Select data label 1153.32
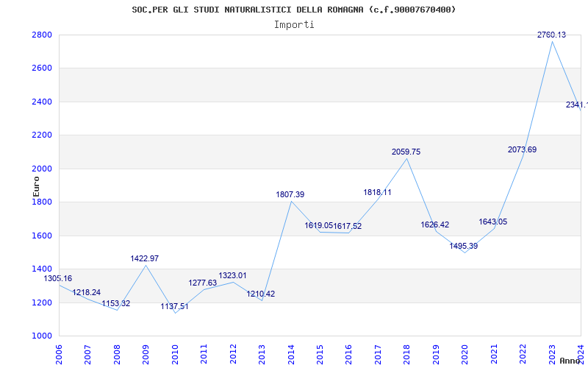 pos(115,303)
